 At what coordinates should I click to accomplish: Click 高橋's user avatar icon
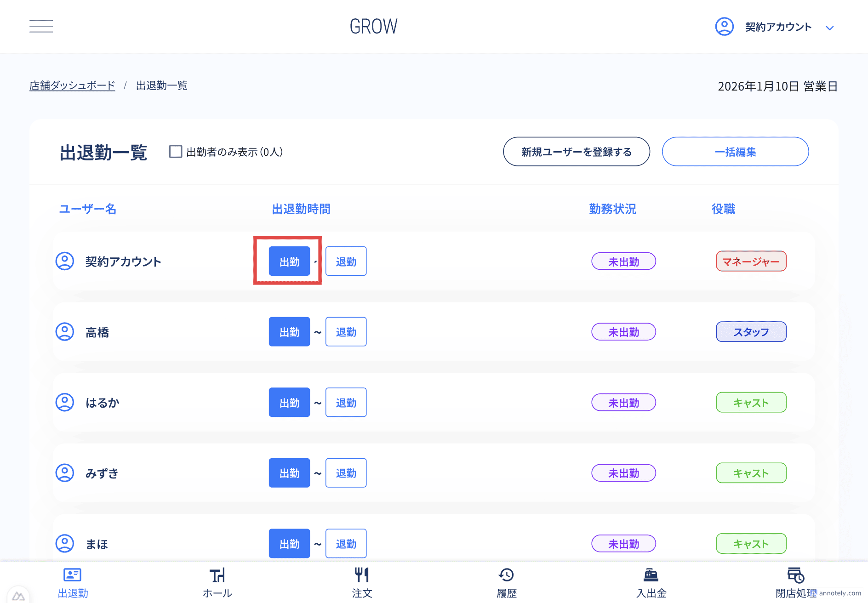[65, 331]
